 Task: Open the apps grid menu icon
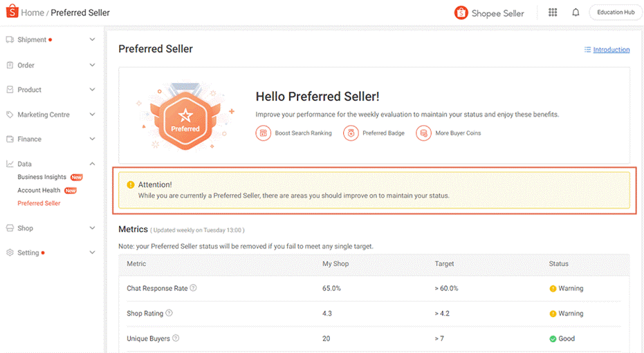553,12
